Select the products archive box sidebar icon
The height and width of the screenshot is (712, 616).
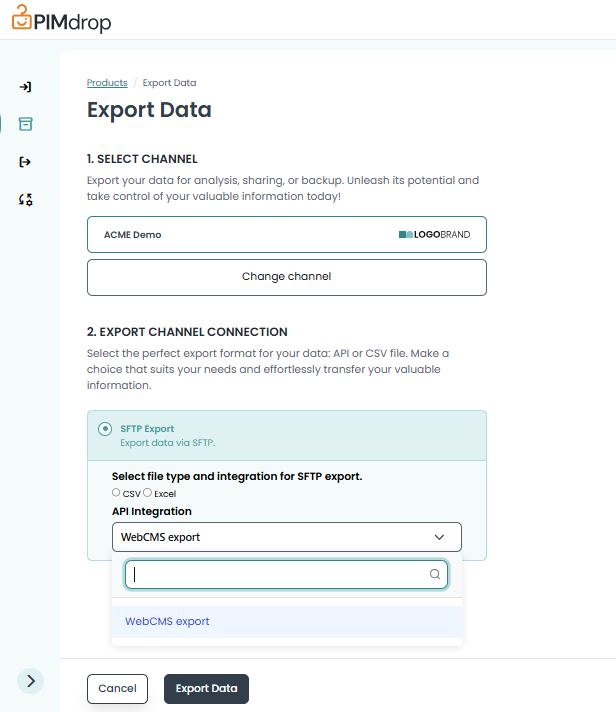coord(26,124)
